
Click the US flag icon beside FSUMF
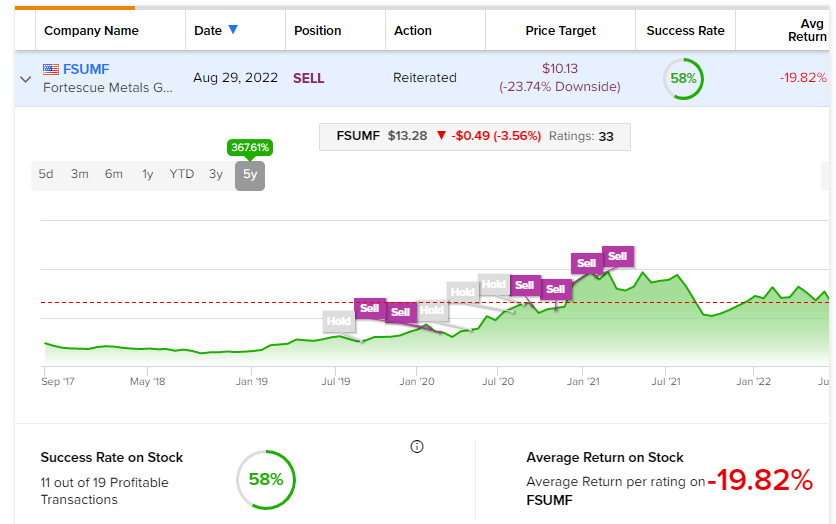pyautogui.click(x=51, y=69)
